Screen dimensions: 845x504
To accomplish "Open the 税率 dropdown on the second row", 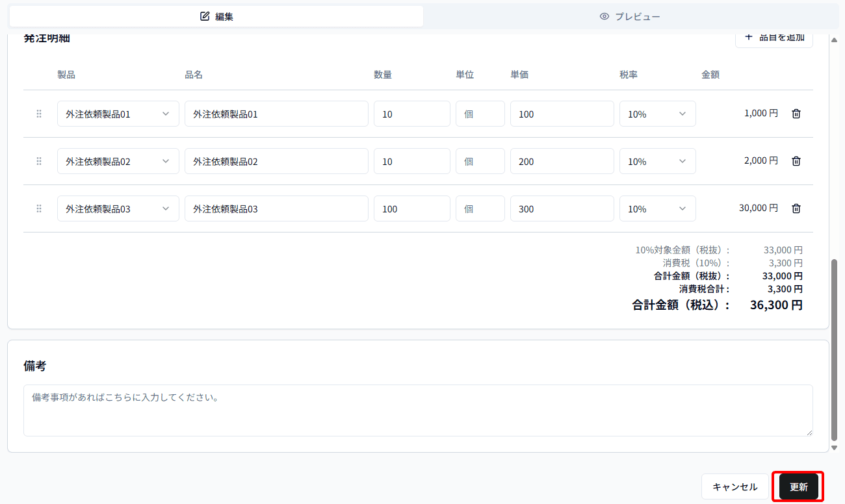I will [x=657, y=160].
